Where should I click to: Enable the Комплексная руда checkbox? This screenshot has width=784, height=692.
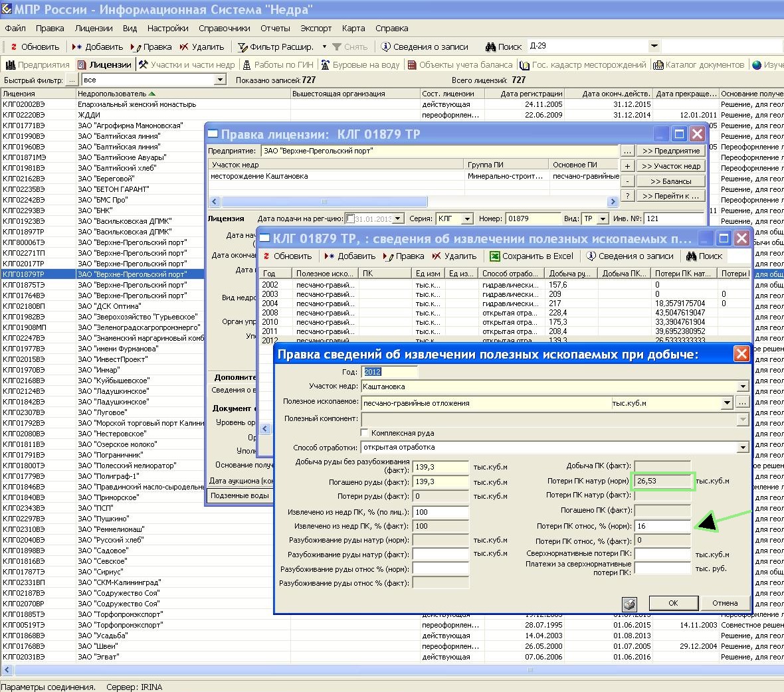[365, 433]
